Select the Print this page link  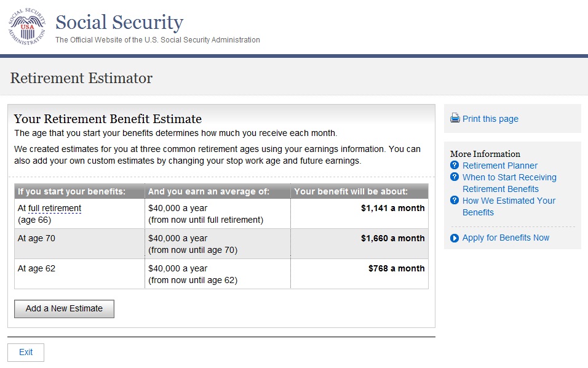tap(490, 119)
